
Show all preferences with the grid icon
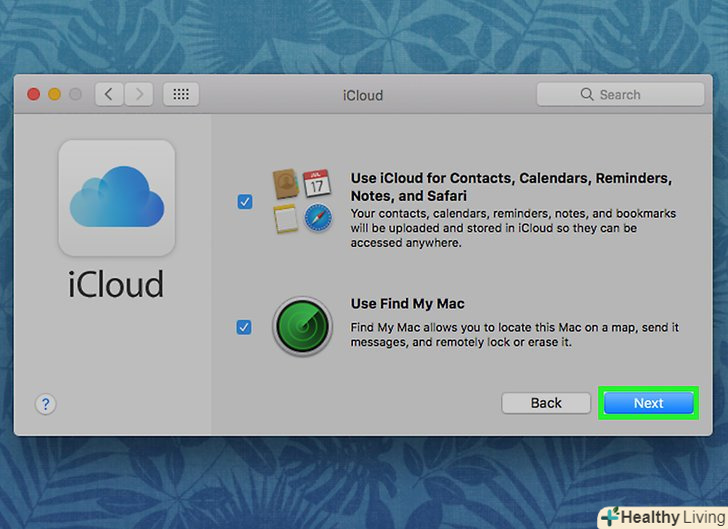[x=181, y=95]
